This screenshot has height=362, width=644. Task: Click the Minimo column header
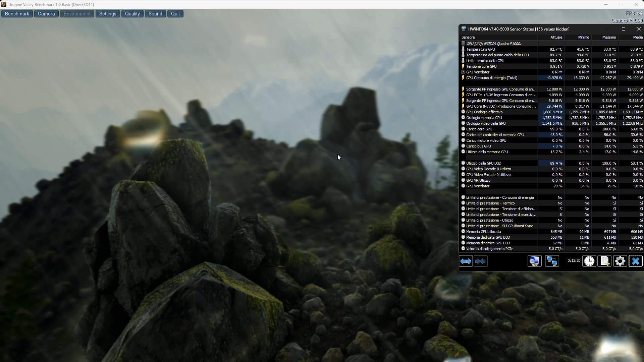pos(578,37)
